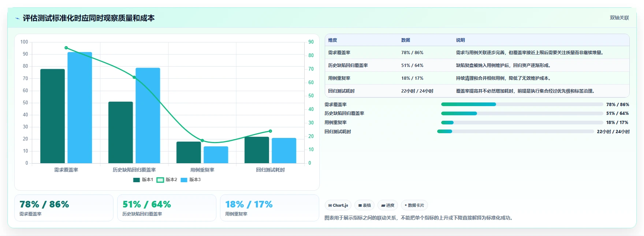Screen dimensions: 644x236
Task: Click the dark green 需求覆盖率 bar in chart
Action: click(x=52, y=116)
